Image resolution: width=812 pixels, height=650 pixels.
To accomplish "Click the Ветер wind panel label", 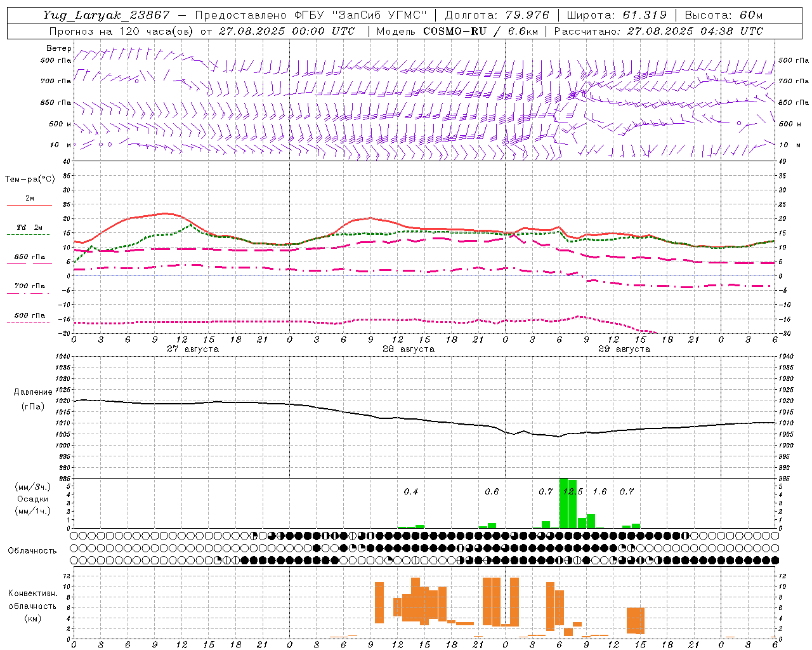I will tap(59, 48).
